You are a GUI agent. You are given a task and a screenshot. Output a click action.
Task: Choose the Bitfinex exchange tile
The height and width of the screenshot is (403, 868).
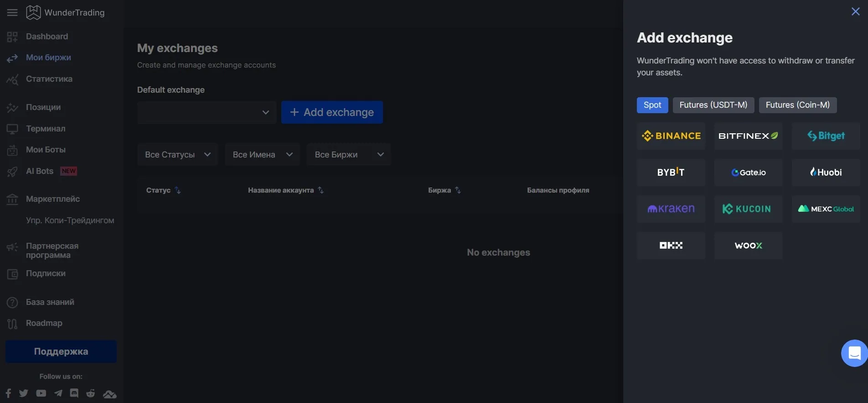[x=749, y=136]
